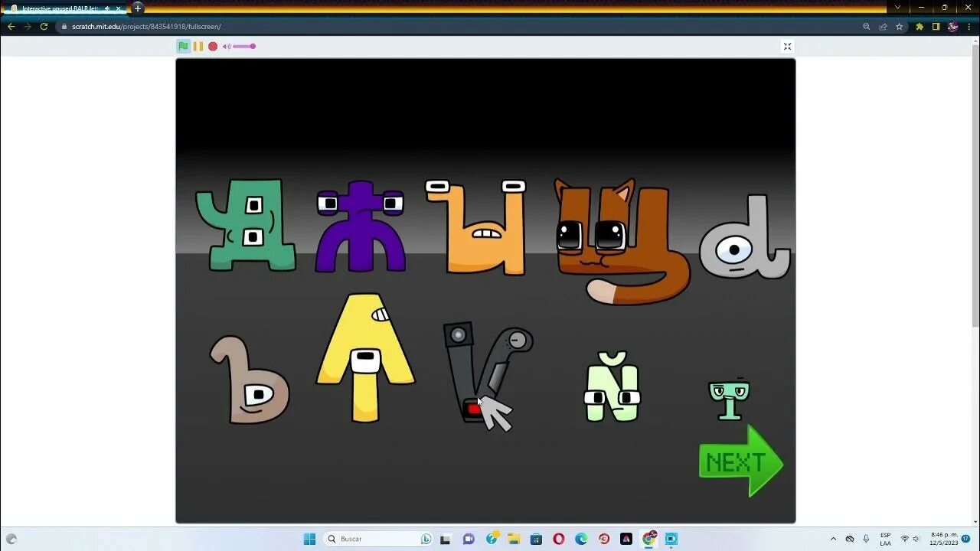Mute the browser tab audio icon
The width and height of the screenshot is (980, 551).
coord(107,8)
